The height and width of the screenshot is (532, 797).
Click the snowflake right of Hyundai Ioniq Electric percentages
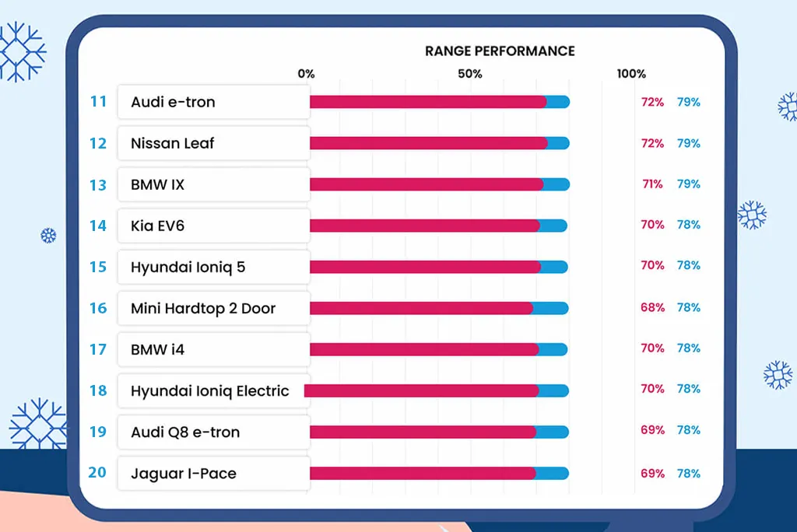tap(777, 374)
